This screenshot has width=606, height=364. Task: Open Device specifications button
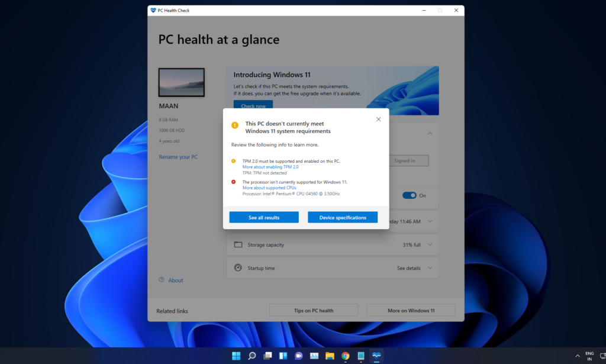tap(343, 217)
